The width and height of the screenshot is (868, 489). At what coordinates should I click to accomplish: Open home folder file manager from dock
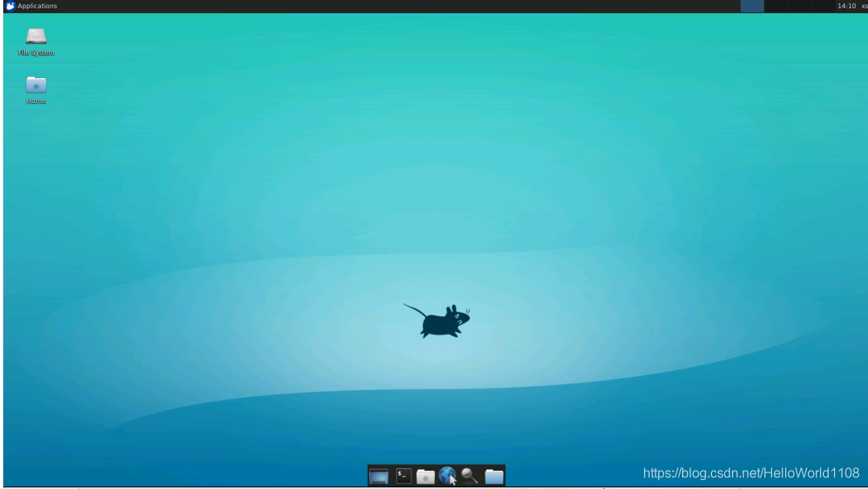(x=425, y=477)
